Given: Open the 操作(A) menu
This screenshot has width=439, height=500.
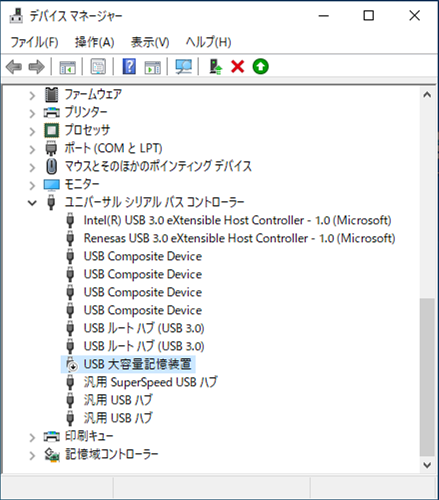Looking at the screenshot, I should (95, 42).
